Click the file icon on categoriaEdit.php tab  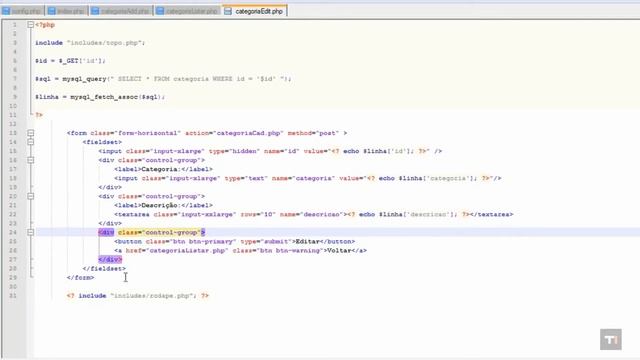pyautogui.click(x=228, y=11)
